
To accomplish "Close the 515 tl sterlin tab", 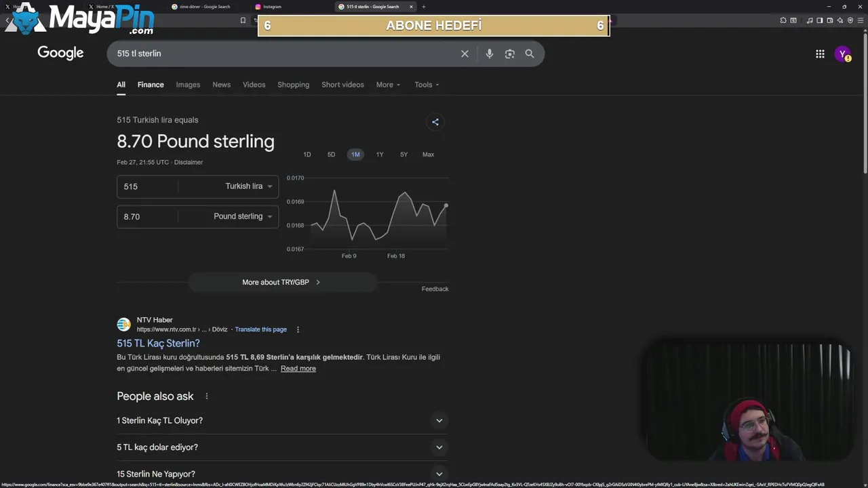I will click(411, 7).
